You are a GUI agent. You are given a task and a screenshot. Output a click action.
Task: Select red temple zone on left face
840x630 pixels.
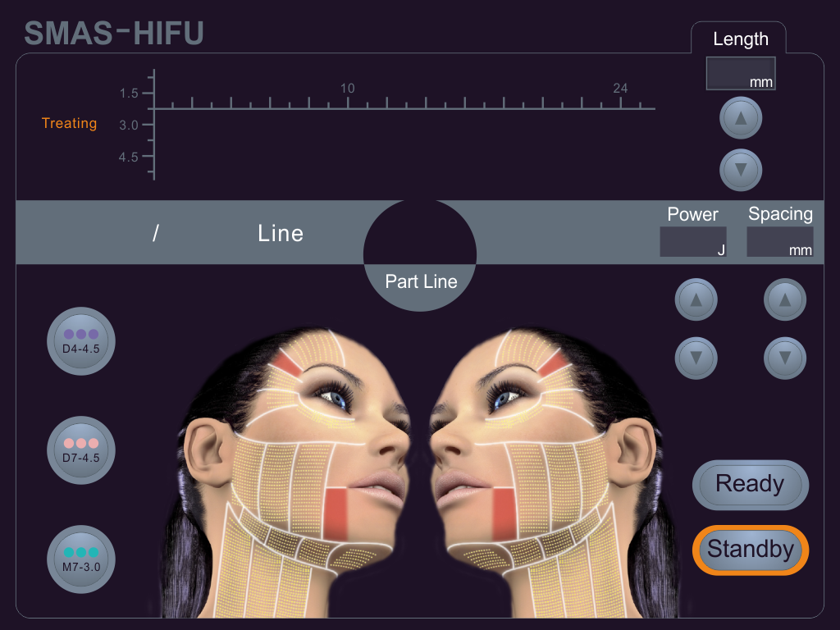(288, 363)
